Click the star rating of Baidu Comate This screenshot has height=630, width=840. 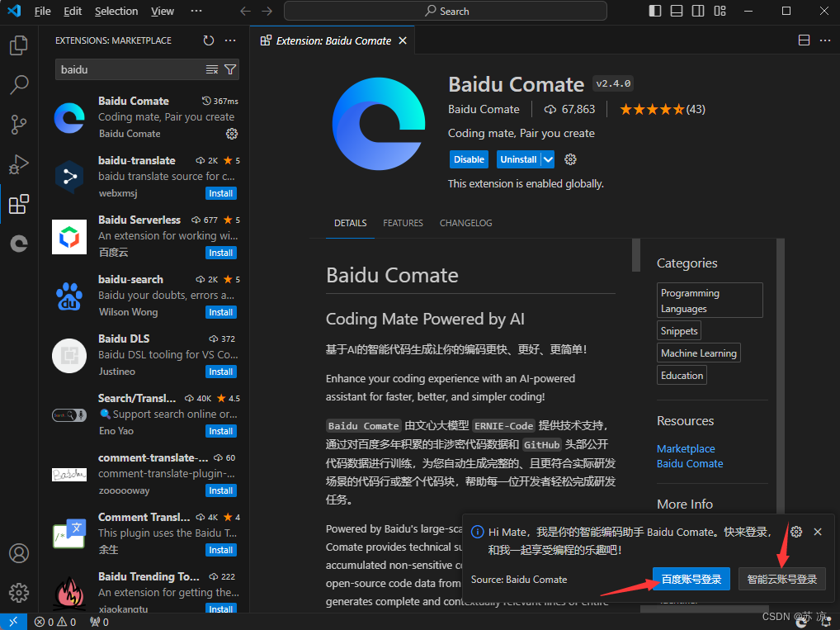[662, 109]
